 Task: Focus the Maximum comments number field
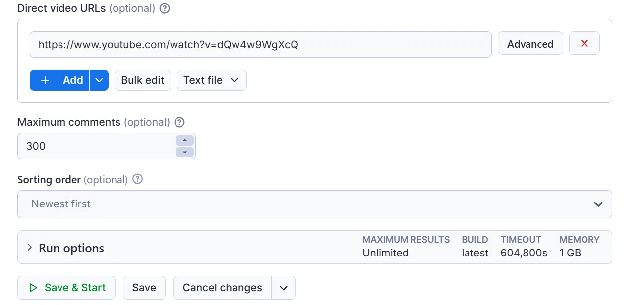click(x=97, y=146)
